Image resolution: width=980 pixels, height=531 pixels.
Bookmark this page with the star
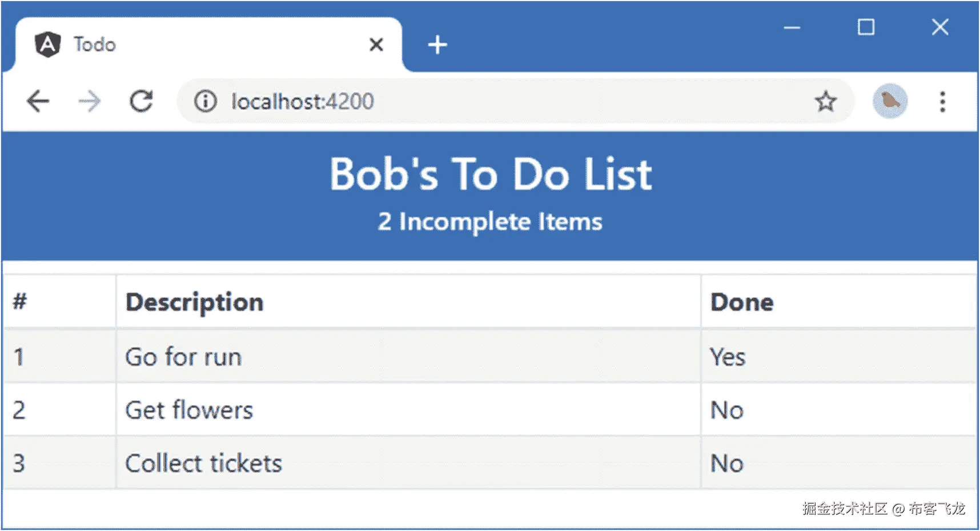pos(825,102)
